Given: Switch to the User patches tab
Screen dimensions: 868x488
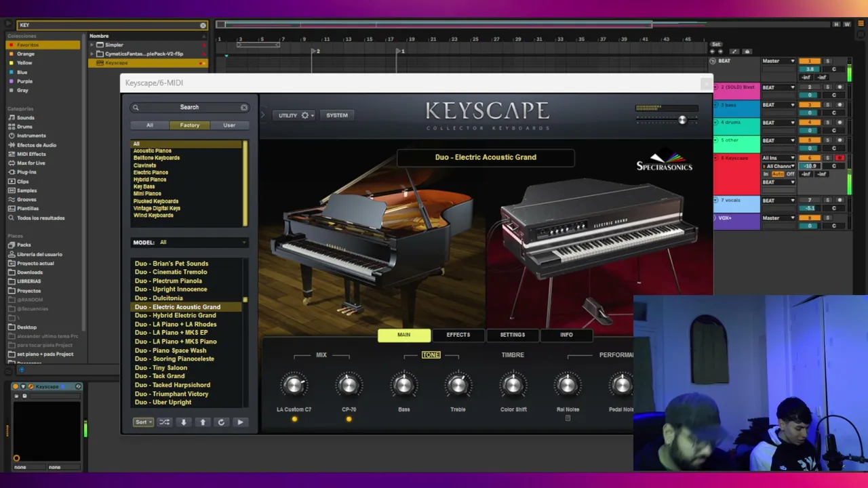Looking at the screenshot, I should coord(229,125).
